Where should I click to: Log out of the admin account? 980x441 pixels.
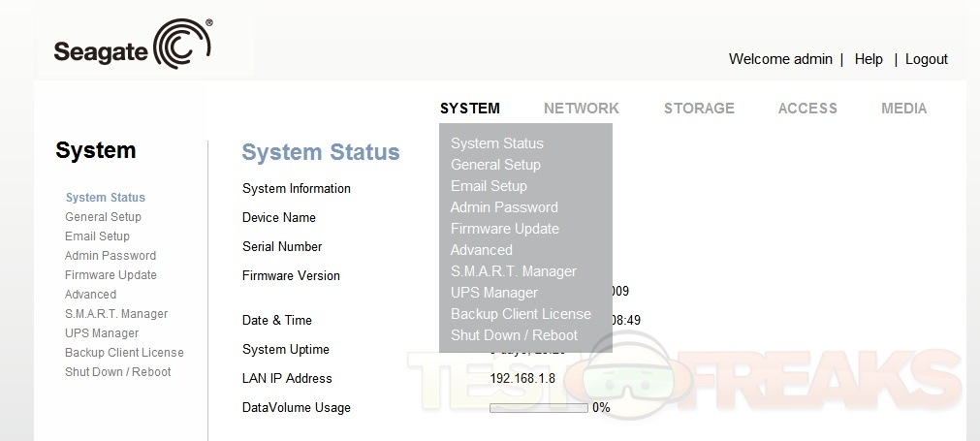point(926,59)
